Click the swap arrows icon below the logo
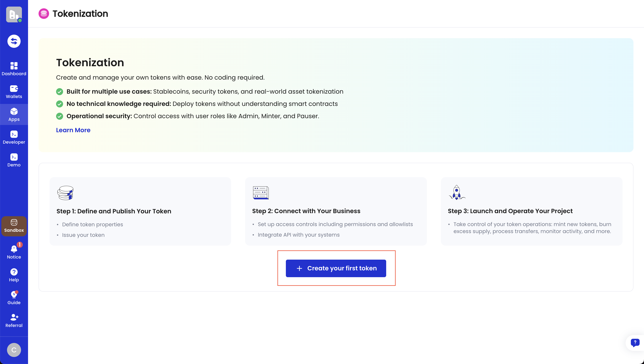This screenshot has height=364, width=644. [14, 41]
